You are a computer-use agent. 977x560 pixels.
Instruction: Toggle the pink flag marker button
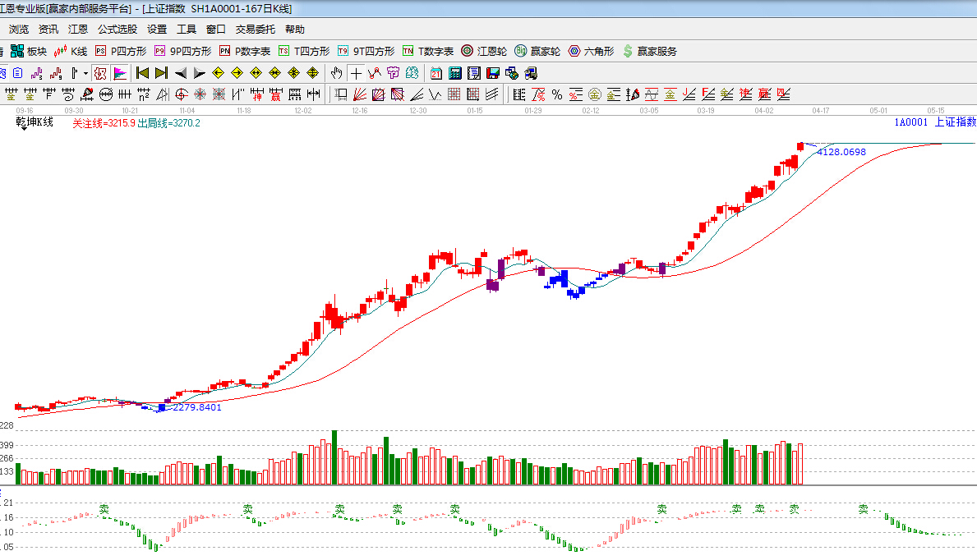(120, 73)
